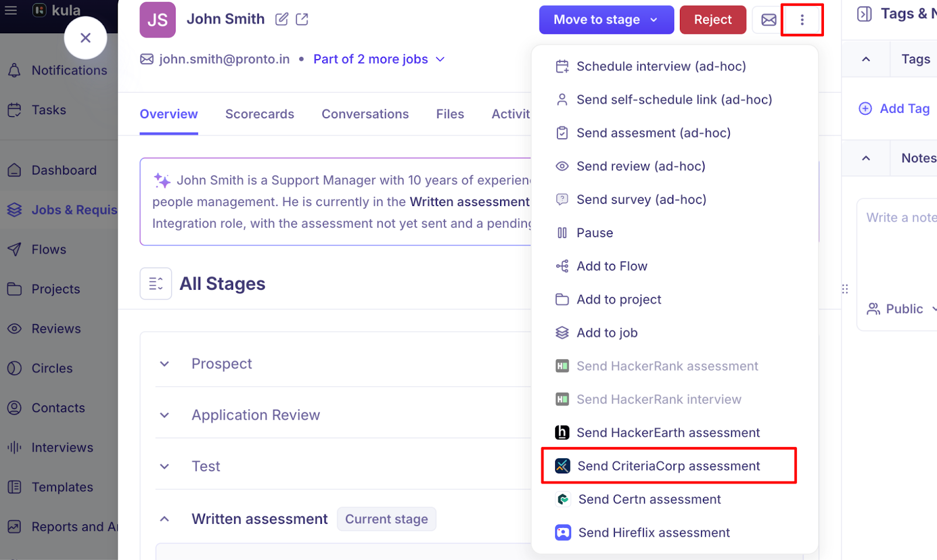
Task: Click the red Reject button
Action: 713,20
